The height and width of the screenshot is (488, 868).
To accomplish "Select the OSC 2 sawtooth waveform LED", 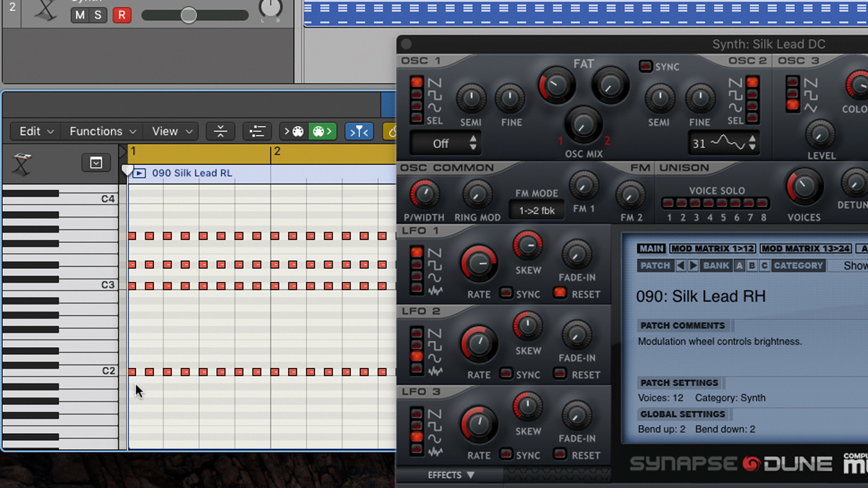I will pos(752,82).
